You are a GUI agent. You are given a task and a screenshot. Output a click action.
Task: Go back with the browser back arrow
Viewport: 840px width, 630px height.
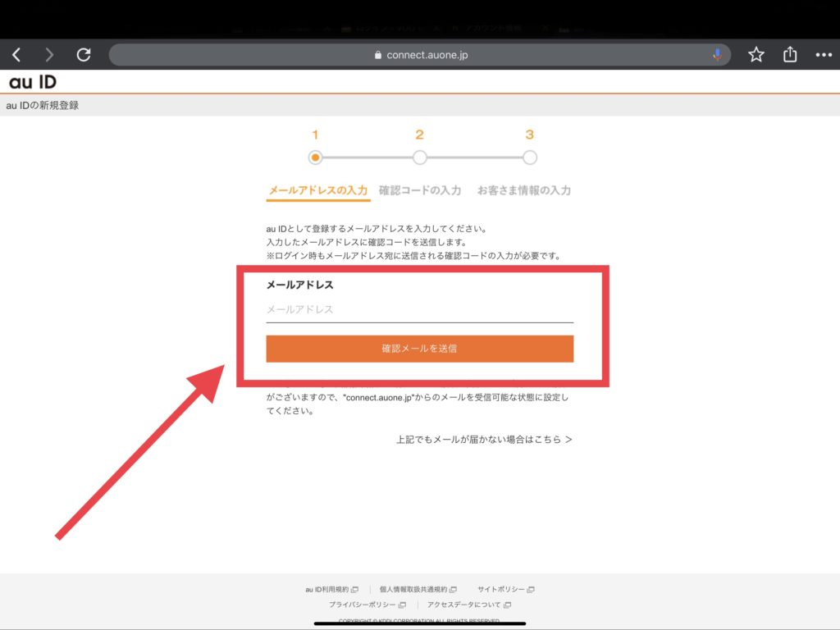click(x=16, y=55)
